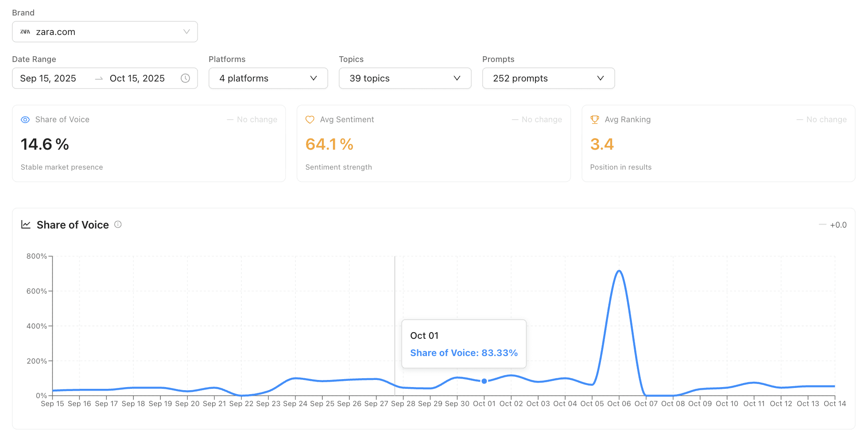The image size is (868, 434).
Task: Open the Brand dropdown showing zara.com
Action: [105, 32]
